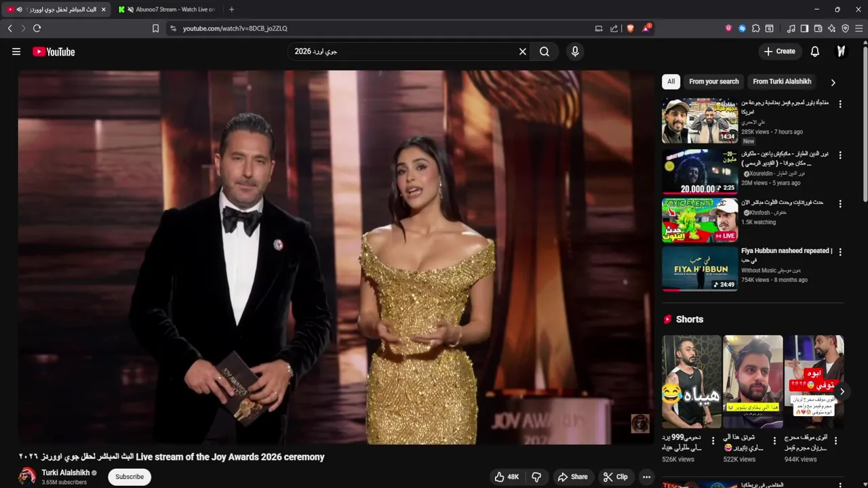
Task: Mute audio on the YouTube tab
Action: 19,9
